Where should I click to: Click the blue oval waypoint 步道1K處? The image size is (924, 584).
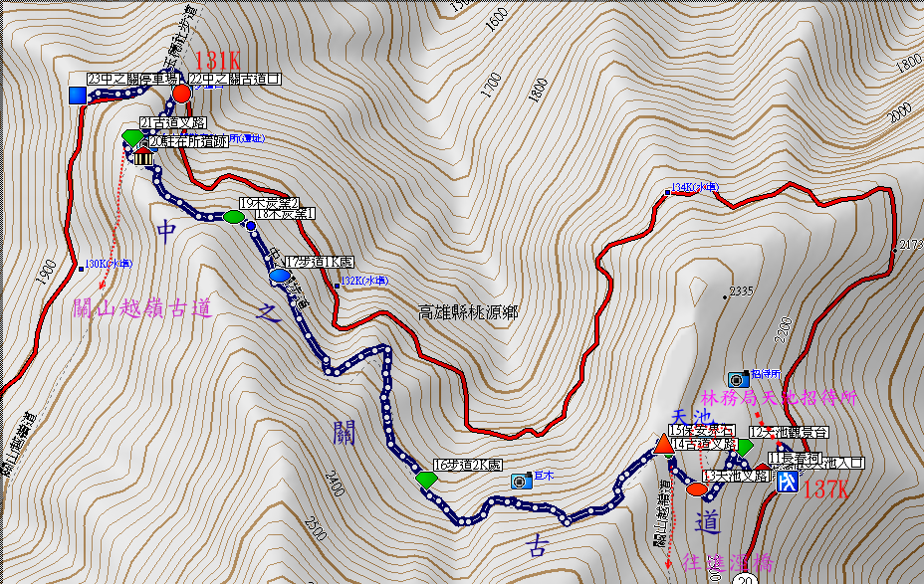(280, 276)
